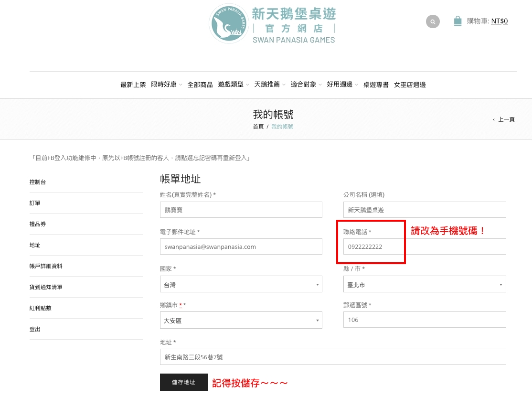Open the 鄉鎮市 dropdown showing 大安區
The image size is (532, 407).
pos(241,320)
